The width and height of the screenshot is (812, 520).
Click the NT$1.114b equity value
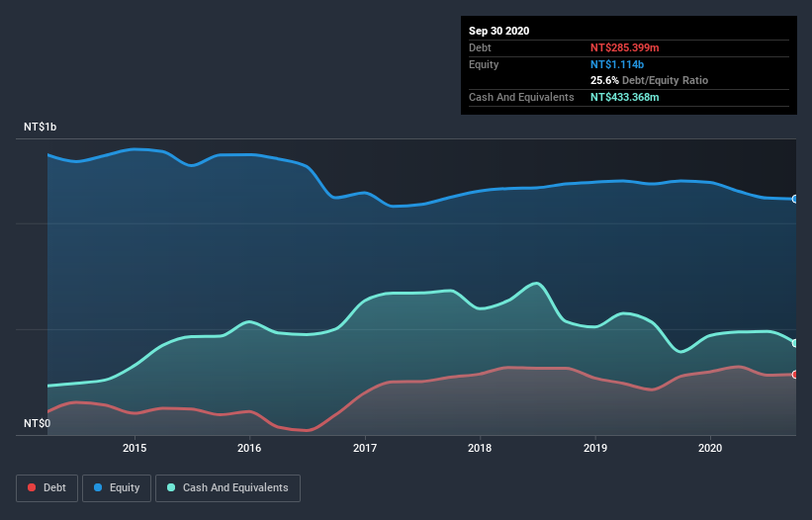tap(617, 64)
